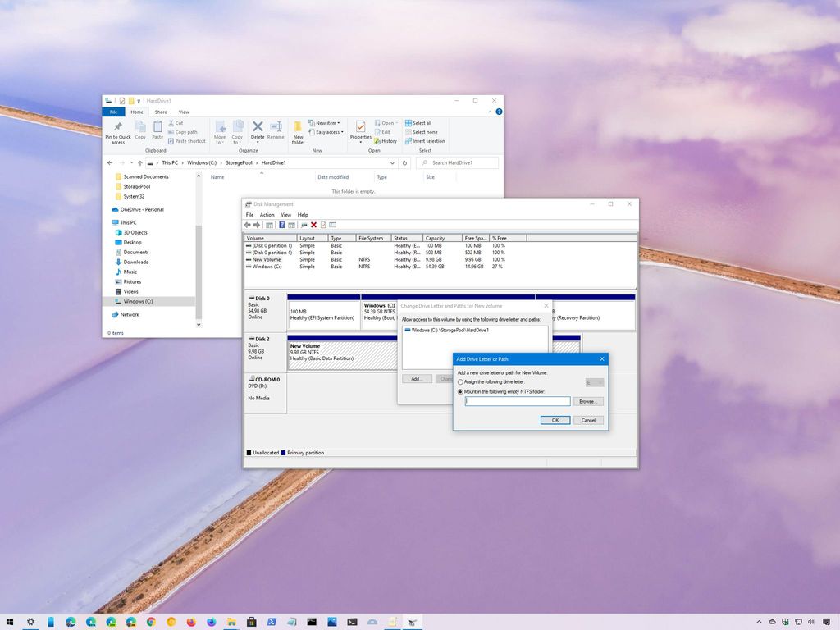The width and height of the screenshot is (840, 630).
Task: Select the Pin to Quick access icon
Action: coord(118,130)
